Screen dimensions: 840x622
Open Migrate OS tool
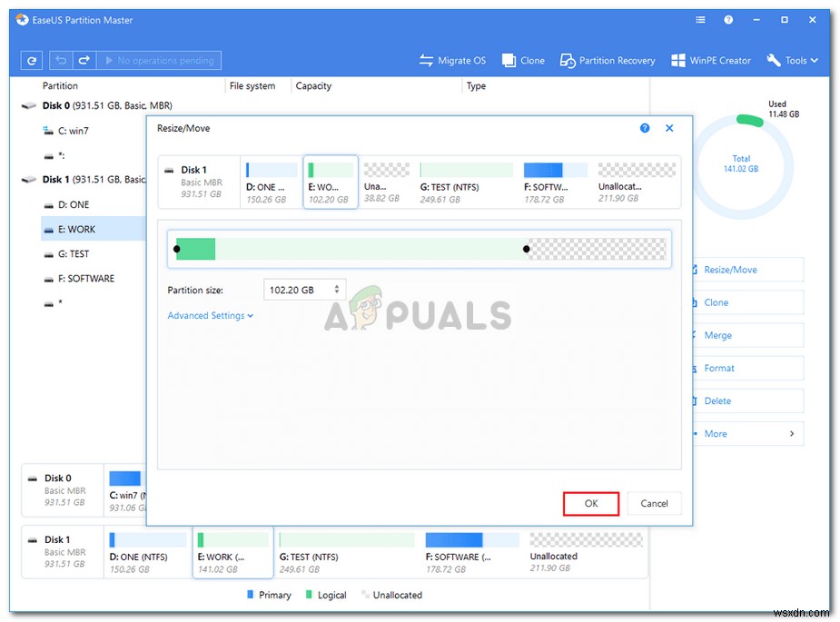(452, 61)
